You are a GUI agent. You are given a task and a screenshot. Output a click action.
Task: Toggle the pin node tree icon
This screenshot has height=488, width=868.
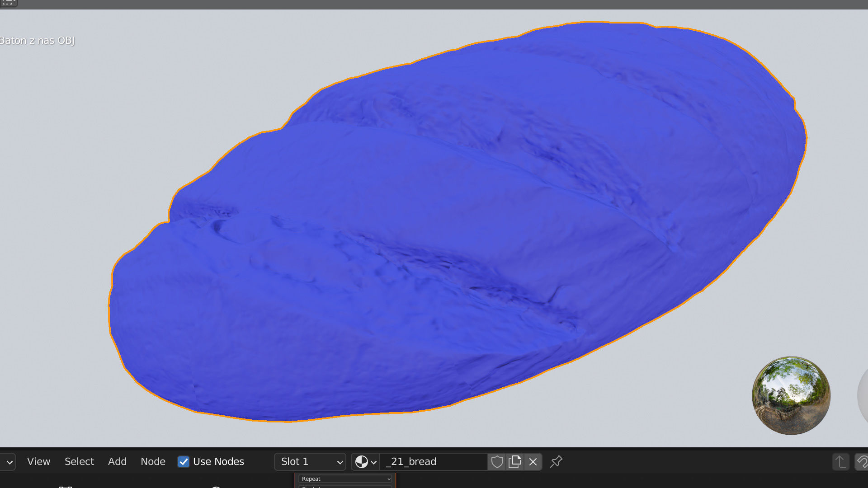tap(556, 462)
